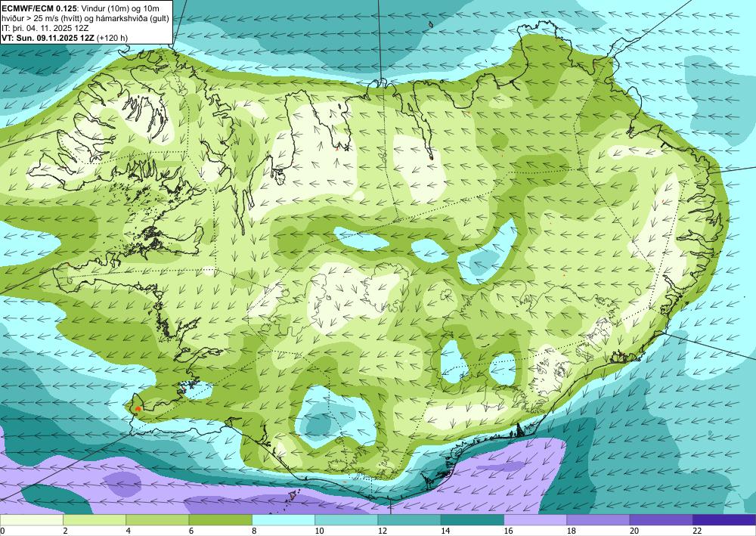Click the "(+120 h)" forecast offset text
Screen dimensions: 756x536
113,38
